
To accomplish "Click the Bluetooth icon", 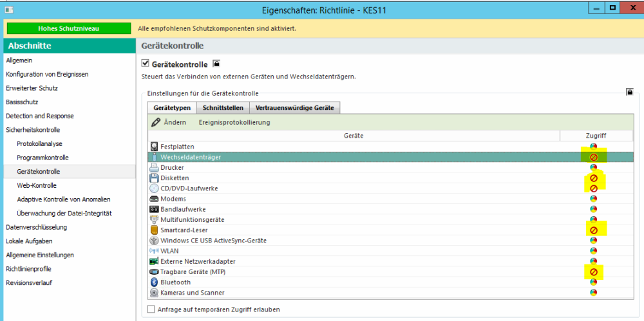I will point(154,282).
